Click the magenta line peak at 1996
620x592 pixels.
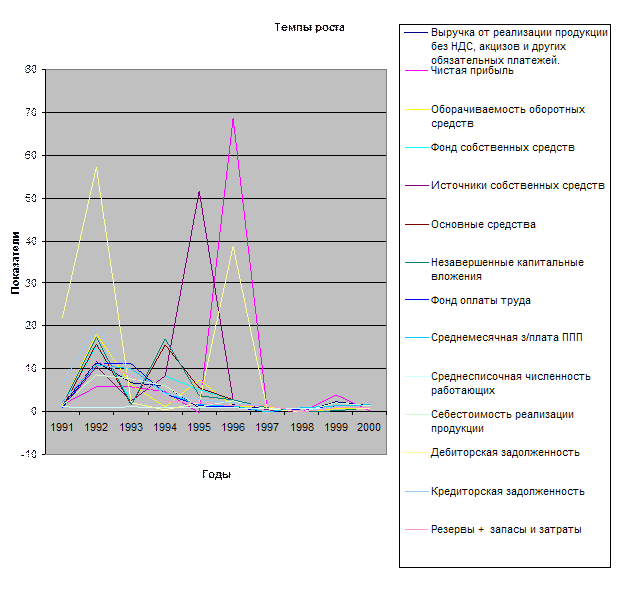pyautogui.click(x=233, y=119)
